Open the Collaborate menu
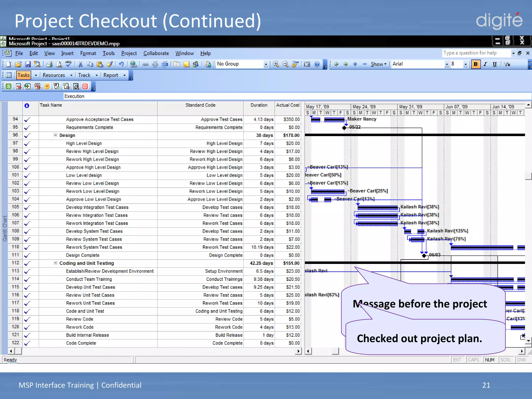The height and width of the screenshot is (399, 532). 156,53
